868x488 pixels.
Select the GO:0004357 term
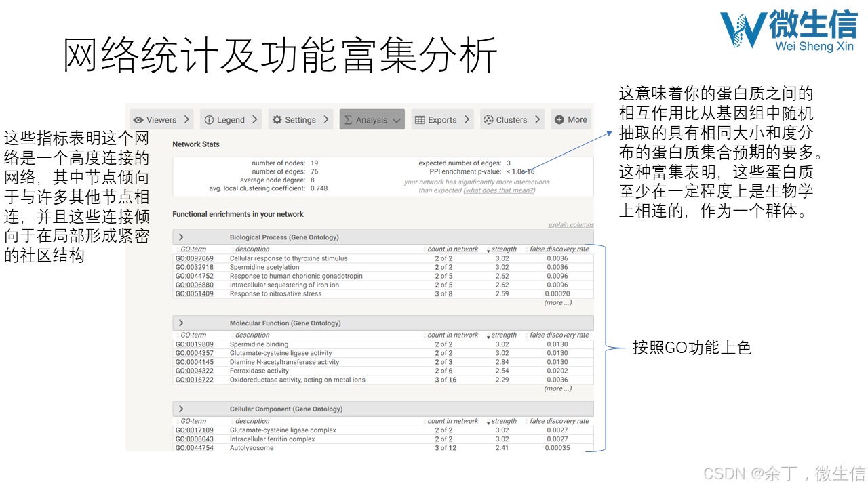(x=195, y=353)
